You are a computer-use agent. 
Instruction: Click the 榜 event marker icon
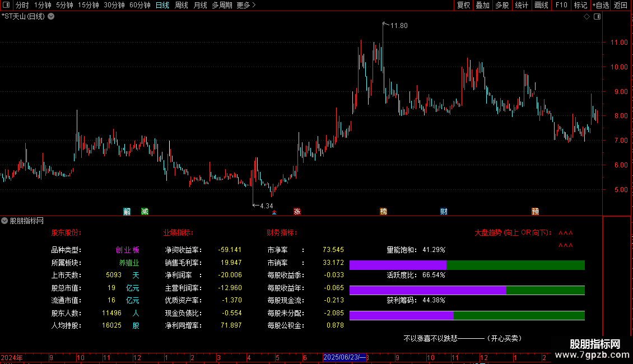click(x=383, y=212)
